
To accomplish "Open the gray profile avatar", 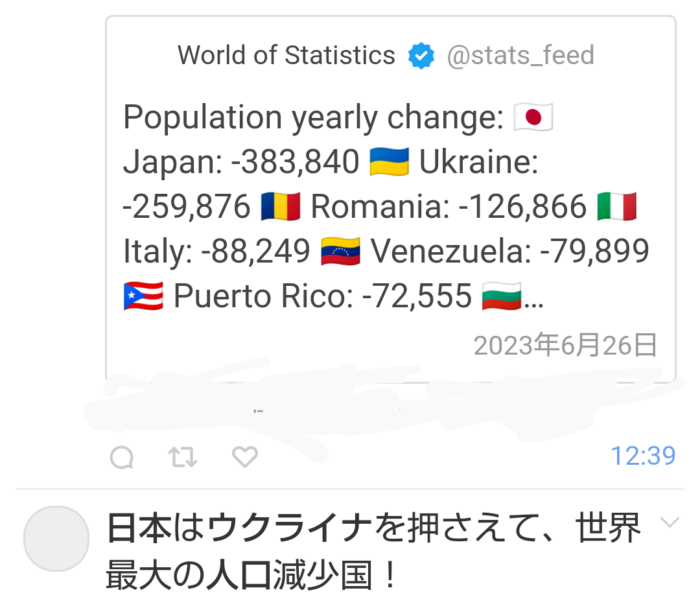I will (56, 539).
